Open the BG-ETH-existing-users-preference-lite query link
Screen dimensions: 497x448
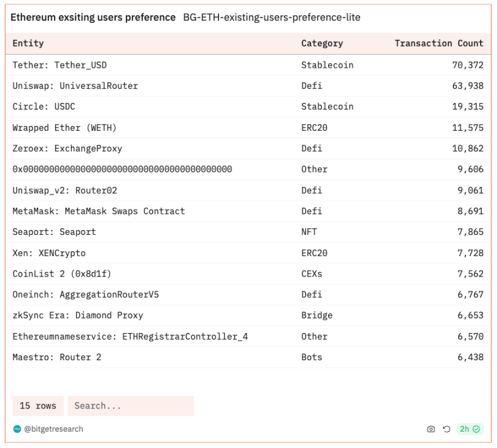click(x=272, y=18)
